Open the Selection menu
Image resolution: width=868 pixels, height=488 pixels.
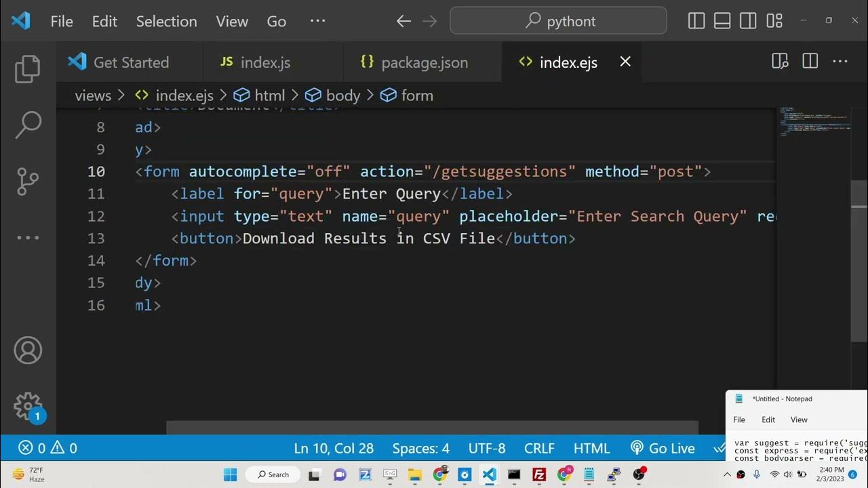click(166, 21)
